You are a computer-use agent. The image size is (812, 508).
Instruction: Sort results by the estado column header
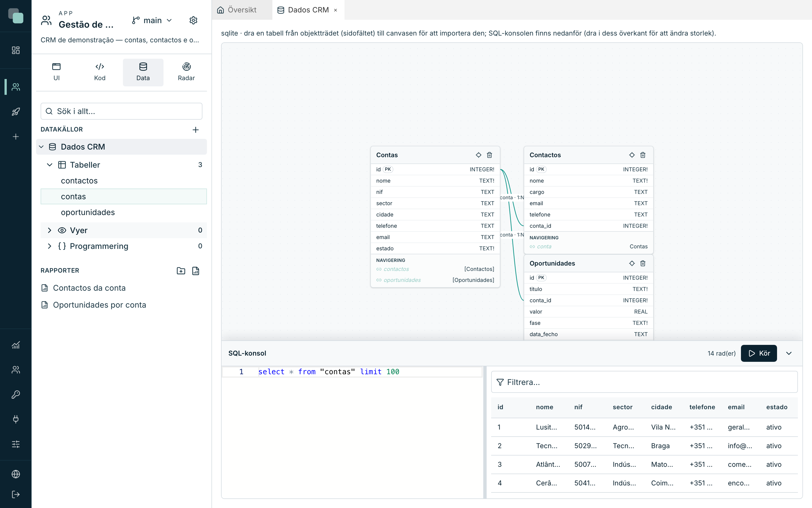[776, 407]
